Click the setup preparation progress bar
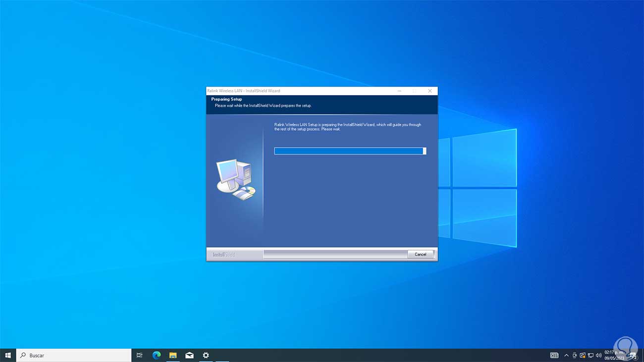 pyautogui.click(x=350, y=151)
